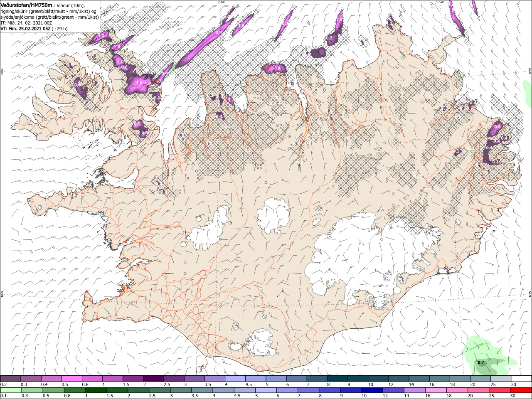Click the '(+29 h)' forecast offset text
This screenshot has width=532, height=399.
60,29
